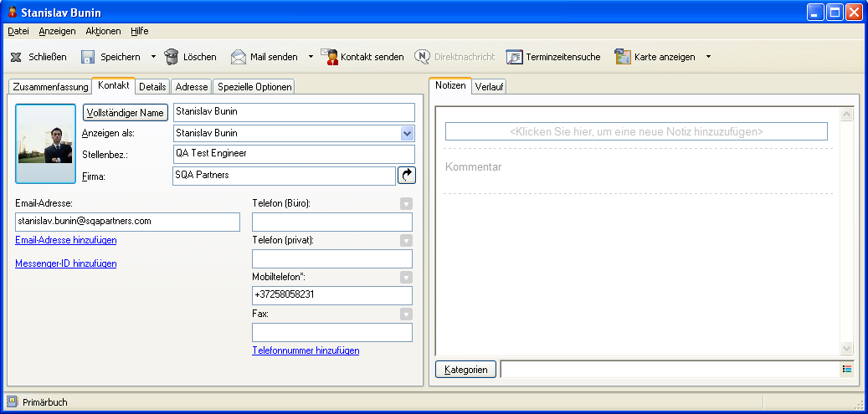
Task: Switch to the Details tab
Action: tap(152, 87)
